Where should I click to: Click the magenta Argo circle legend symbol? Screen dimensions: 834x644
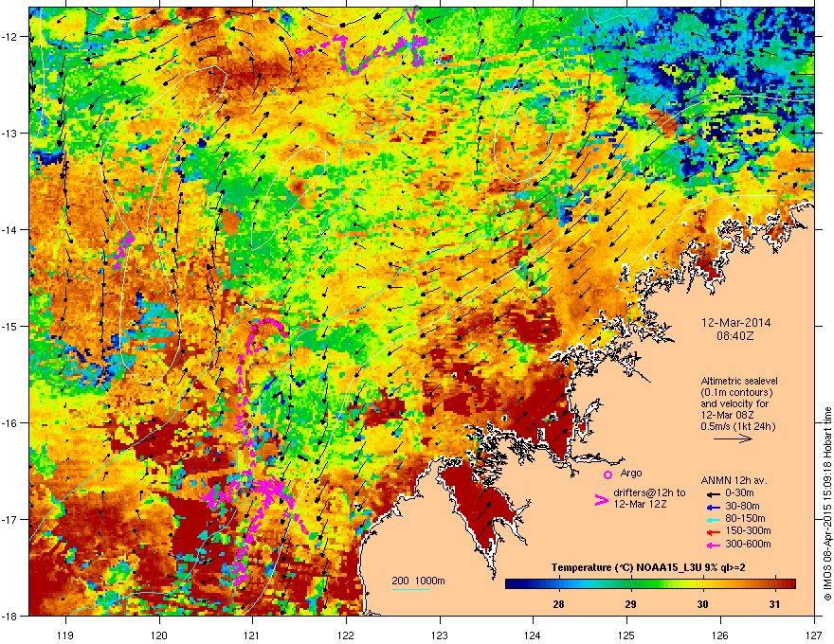(607, 474)
